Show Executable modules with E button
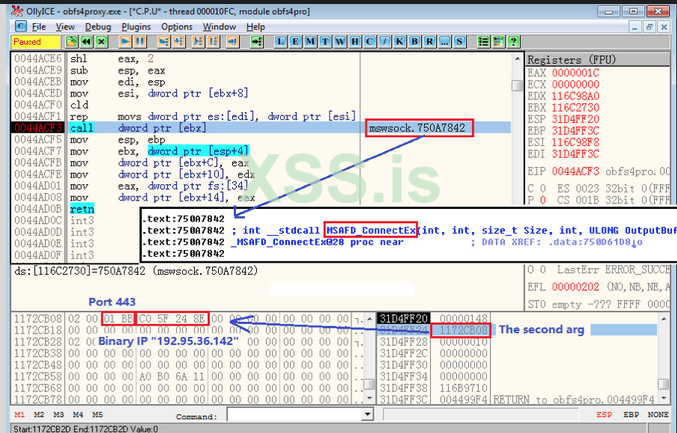 [x=295, y=42]
